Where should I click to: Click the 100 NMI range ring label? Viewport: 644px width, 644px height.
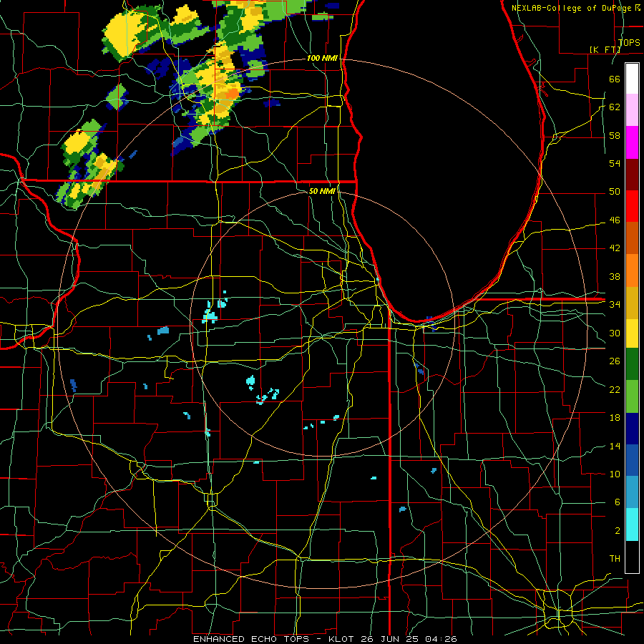click(322, 59)
